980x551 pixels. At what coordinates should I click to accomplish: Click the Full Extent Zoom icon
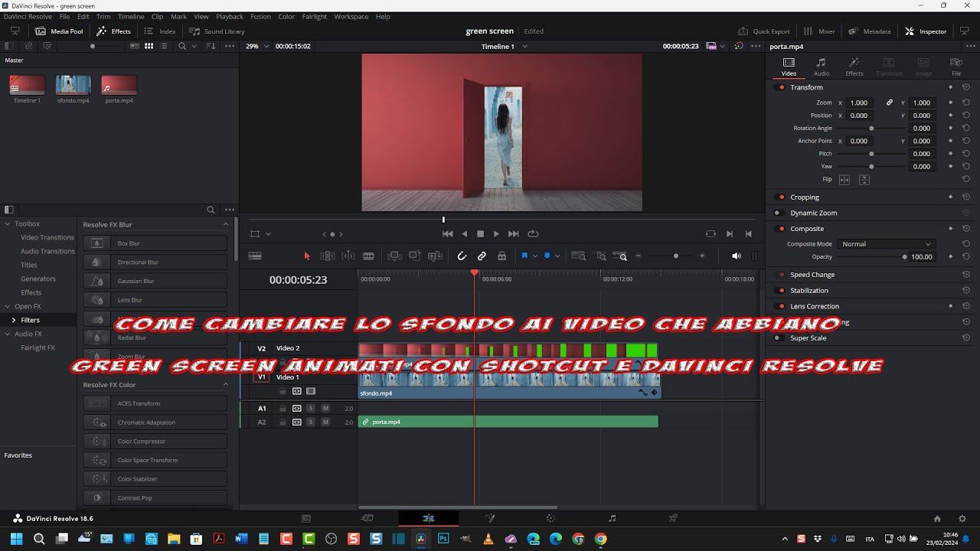[x=579, y=256]
